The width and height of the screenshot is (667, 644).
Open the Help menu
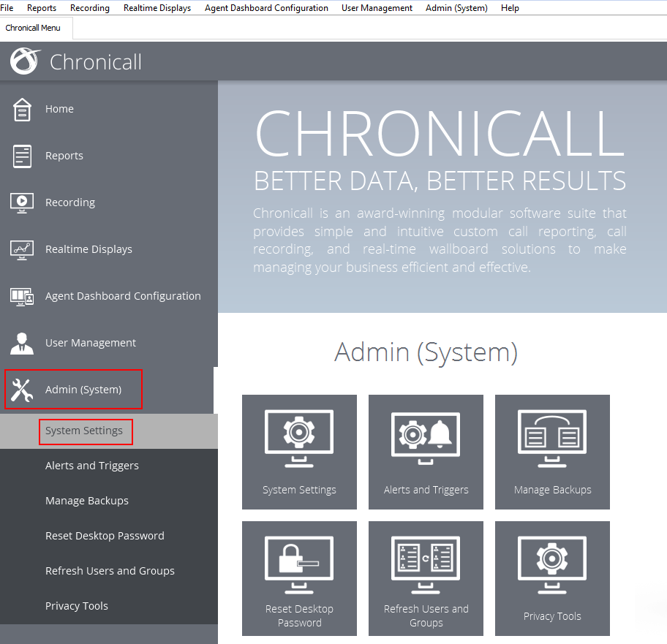510,7
